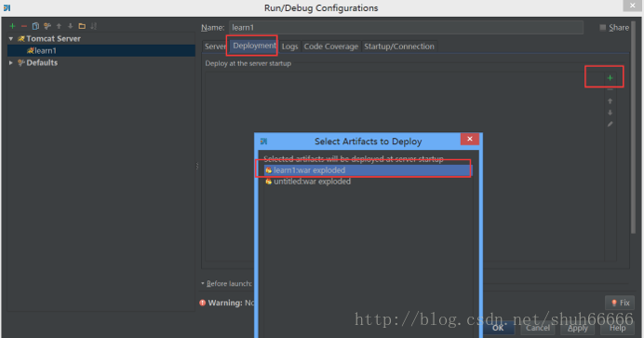Move deployment artifact up arrow
Image resolution: width=644 pixels, height=338 pixels.
[610, 101]
